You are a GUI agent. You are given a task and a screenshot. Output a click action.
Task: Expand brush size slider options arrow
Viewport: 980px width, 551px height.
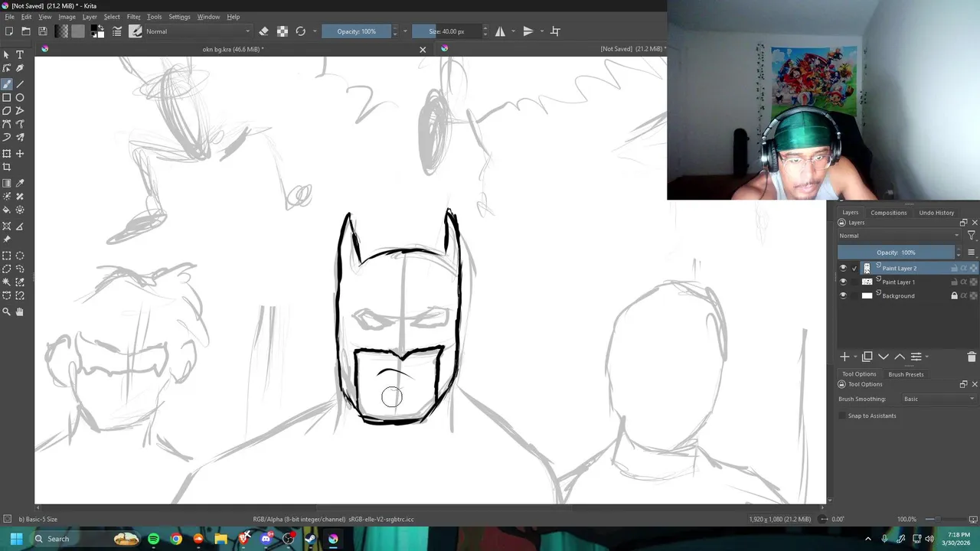tap(485, 31)
